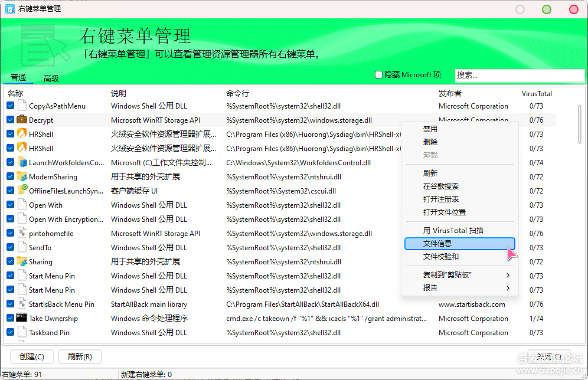Click the 刷新(R) button at bottom

80,356
